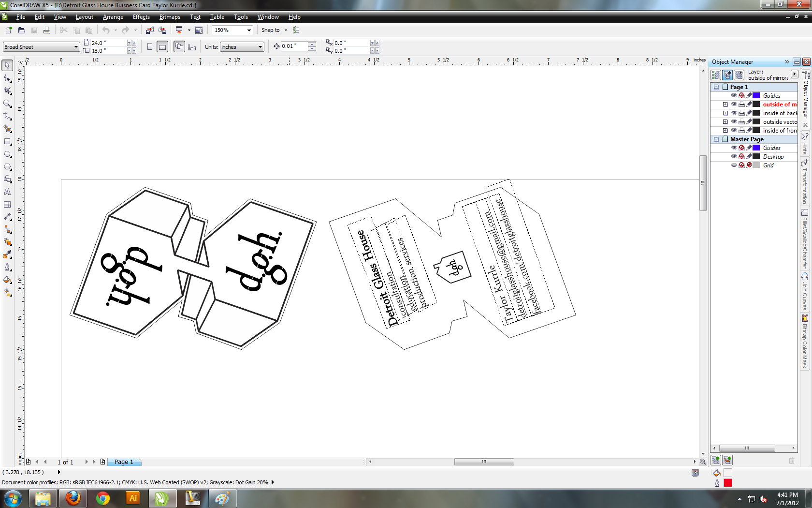Image resolution: width=812 pixels, height=508 pixels.
Task: Select the Page 1 document tab
Action: pos(124,462)
